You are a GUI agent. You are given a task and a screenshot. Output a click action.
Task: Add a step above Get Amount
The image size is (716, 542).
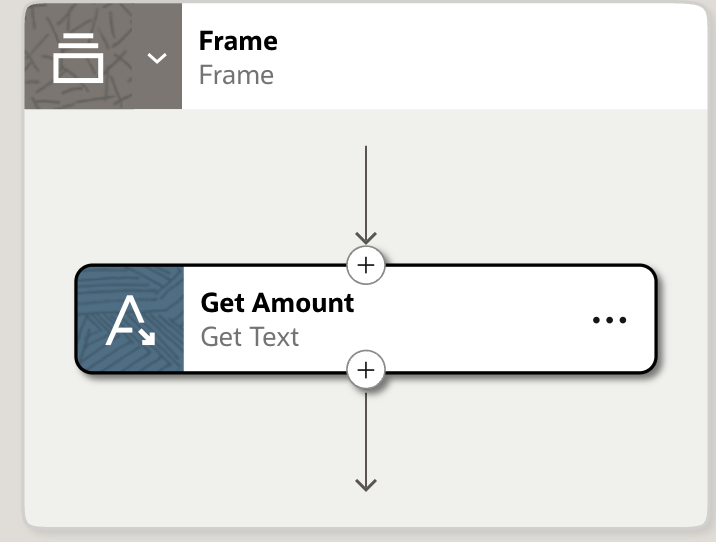coord(366,265)
